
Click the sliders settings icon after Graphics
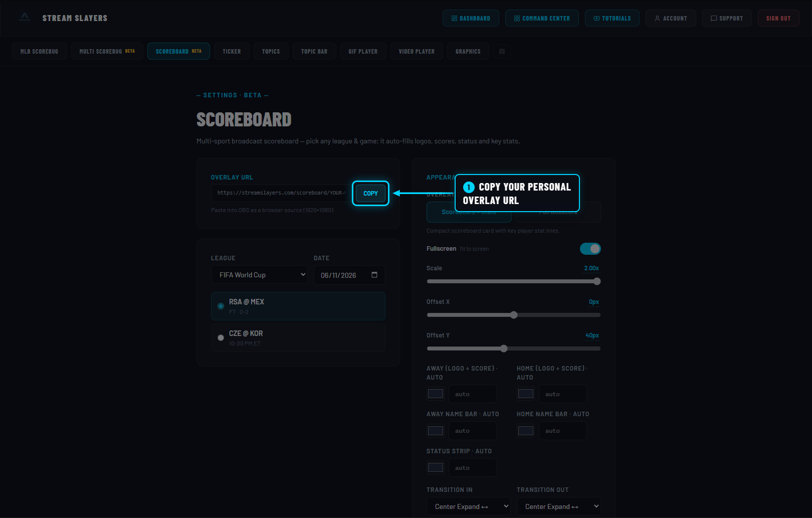[502, 51]
